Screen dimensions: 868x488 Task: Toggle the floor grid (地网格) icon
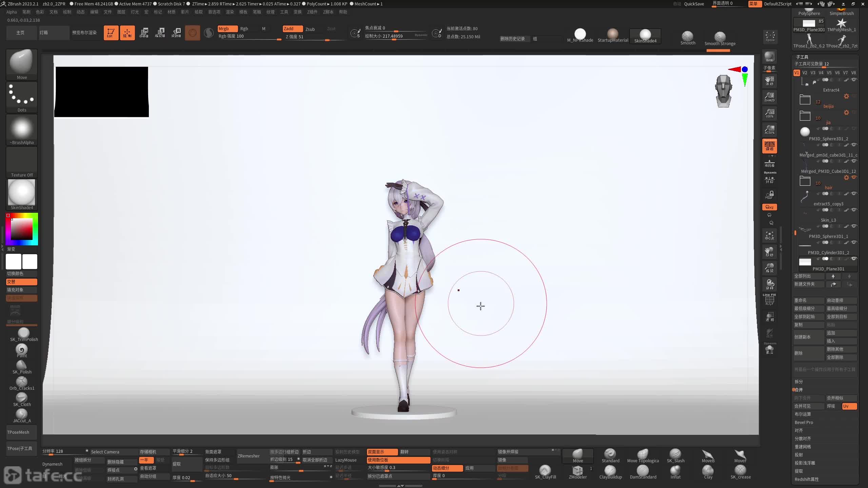click(x=770, y=163)
